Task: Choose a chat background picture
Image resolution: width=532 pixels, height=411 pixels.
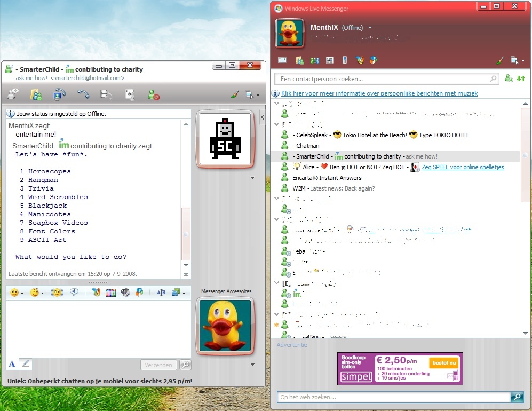Action: [x=176, y=292]
